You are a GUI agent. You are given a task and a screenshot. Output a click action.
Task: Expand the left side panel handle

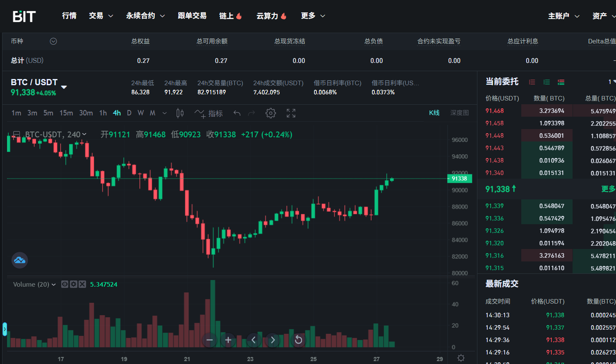(5, 329)
